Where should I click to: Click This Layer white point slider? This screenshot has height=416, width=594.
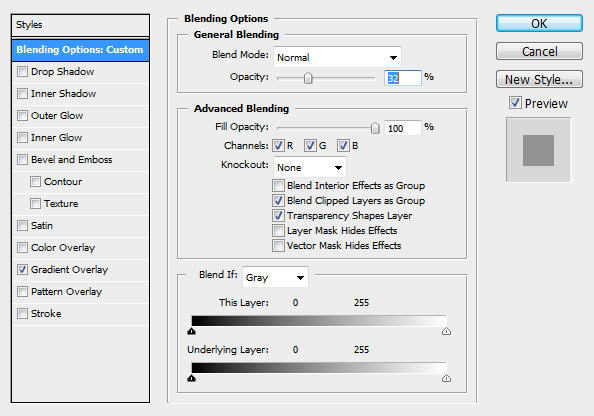[x=446, y=332]
